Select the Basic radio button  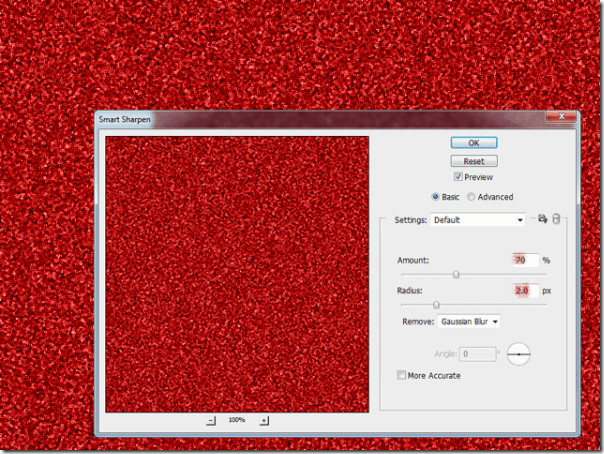(x=435, y=197)
